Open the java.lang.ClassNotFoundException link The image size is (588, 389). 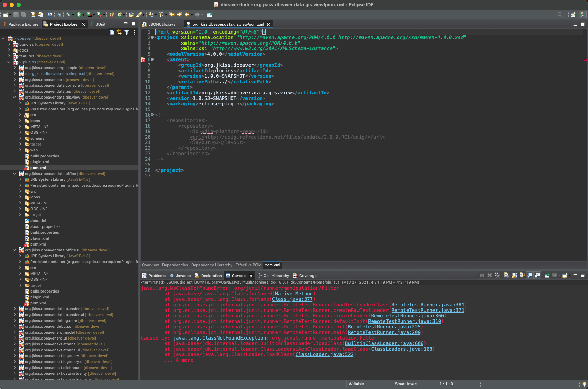(220, 338)
